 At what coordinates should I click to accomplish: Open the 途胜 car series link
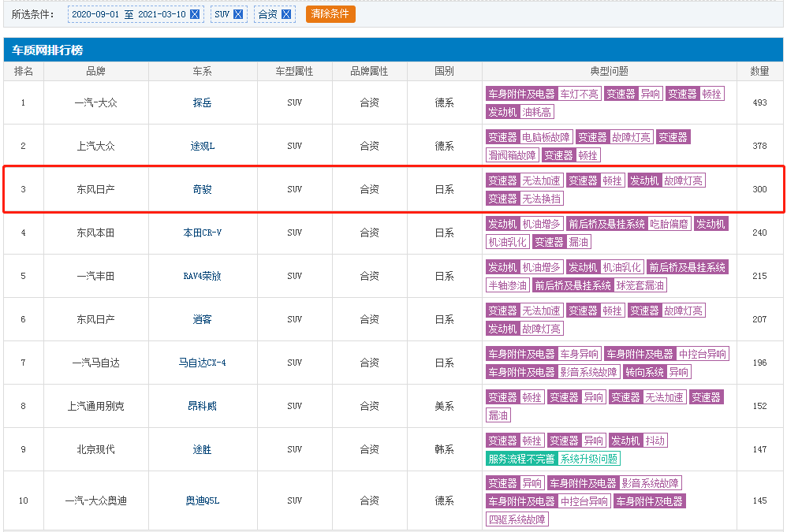203,449
